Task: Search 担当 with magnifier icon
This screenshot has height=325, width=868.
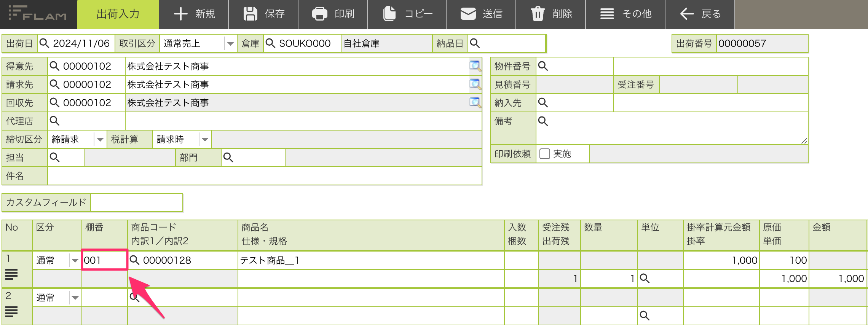Action: [x=55, y=158]
